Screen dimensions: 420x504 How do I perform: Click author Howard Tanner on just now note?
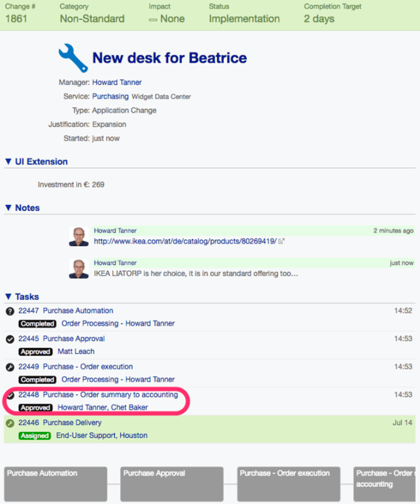pos(115,263)
